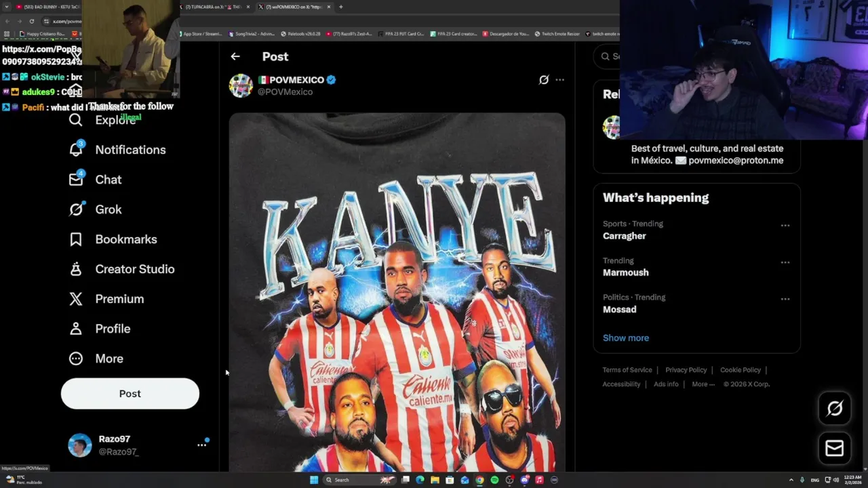Select Creator Studio menu label
This screenshot has height=488, width=868.
[x=135, y=269]
